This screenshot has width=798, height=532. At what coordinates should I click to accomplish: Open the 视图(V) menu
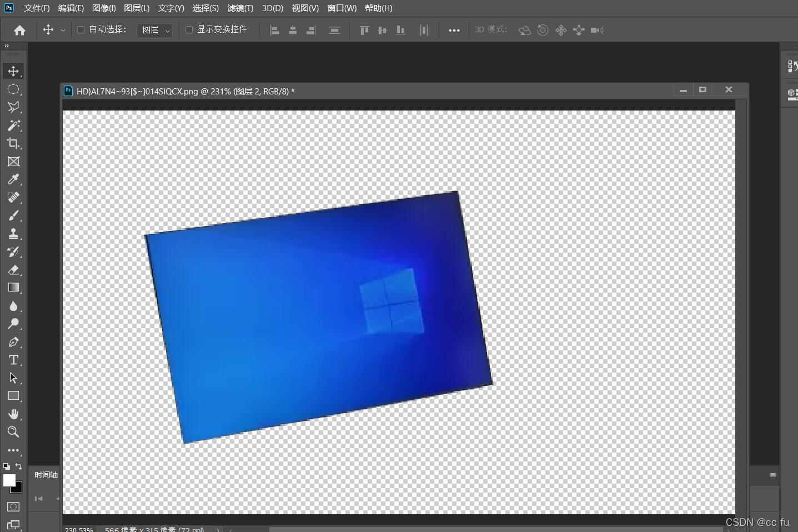pos(305,8)
